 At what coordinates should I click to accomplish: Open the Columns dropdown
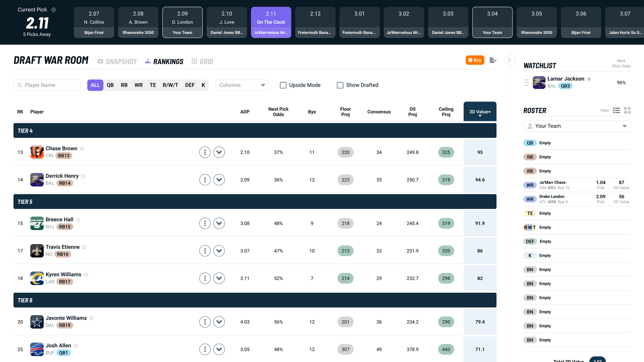click(242, 85)
